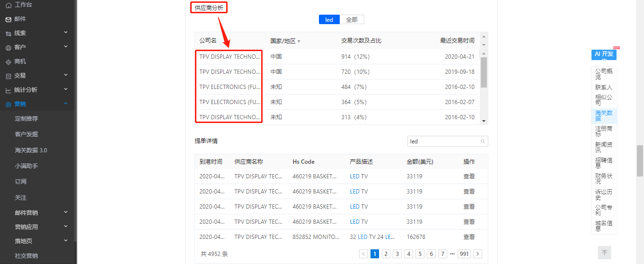Jump to 公司概览 anchor
This screenshot has width=644, height=264.
tap(604, 74)
